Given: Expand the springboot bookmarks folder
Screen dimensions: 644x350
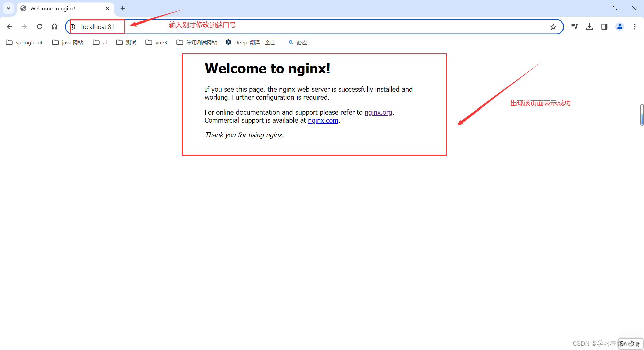Looking at the screenshot, I should (24, 42).
